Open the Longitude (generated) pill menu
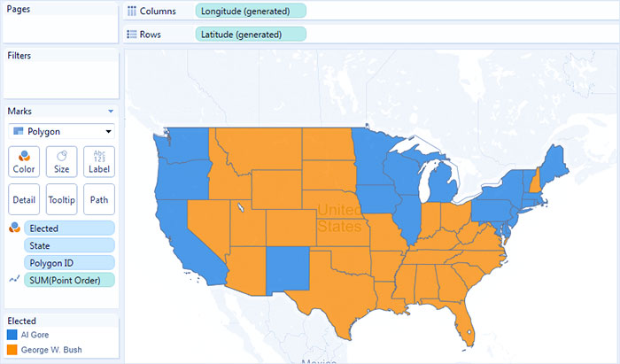620x364 pixels. tap(251, 11)
